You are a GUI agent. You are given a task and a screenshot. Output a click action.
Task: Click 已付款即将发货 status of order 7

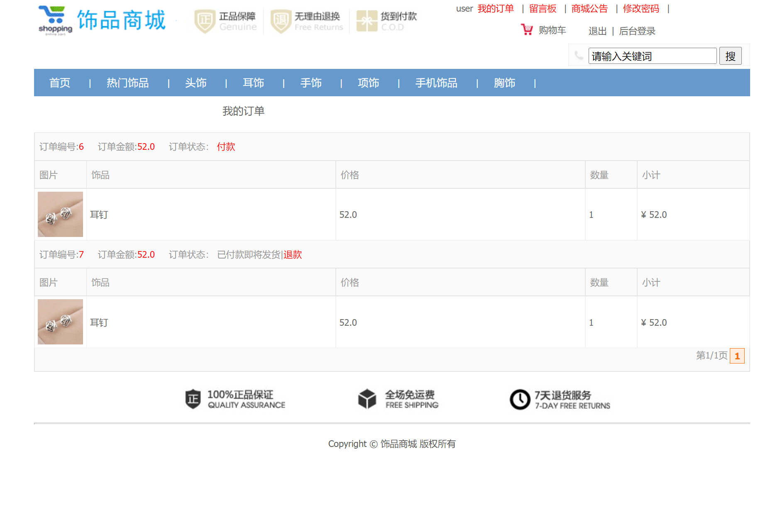[x=249, y=255]
